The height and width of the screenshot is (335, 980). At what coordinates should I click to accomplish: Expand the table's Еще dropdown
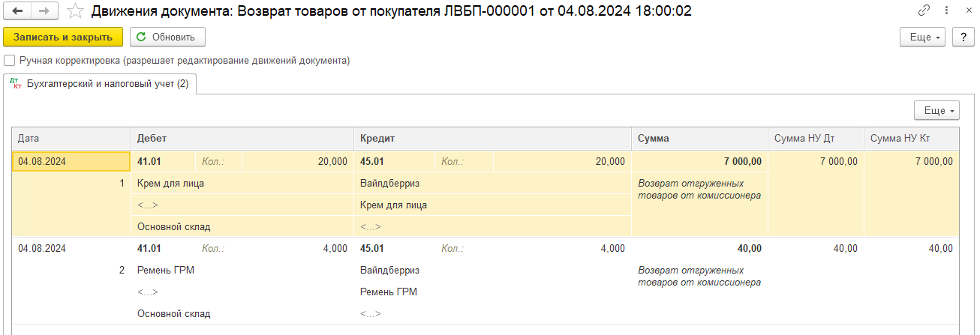937,110
